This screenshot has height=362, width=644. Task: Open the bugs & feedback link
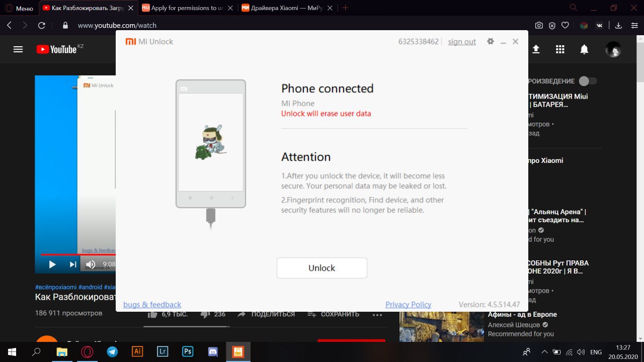coord(152,304)
